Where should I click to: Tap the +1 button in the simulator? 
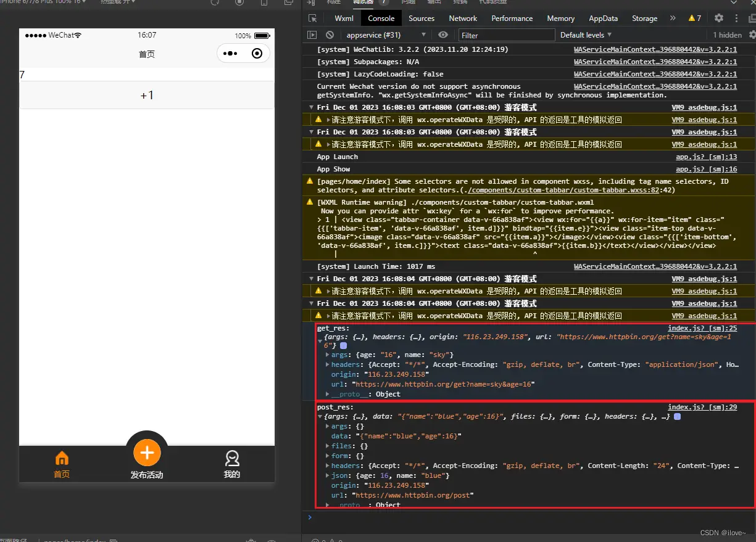(147, 95)
